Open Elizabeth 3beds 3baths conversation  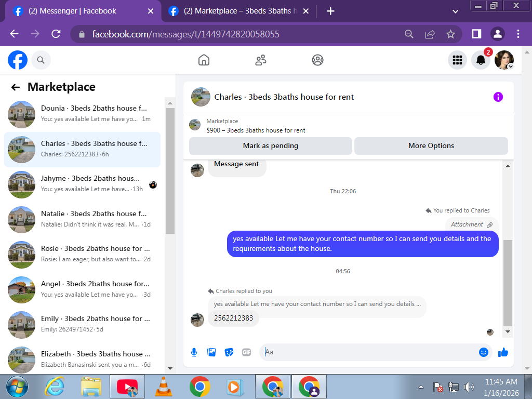[x=83, y=360]
